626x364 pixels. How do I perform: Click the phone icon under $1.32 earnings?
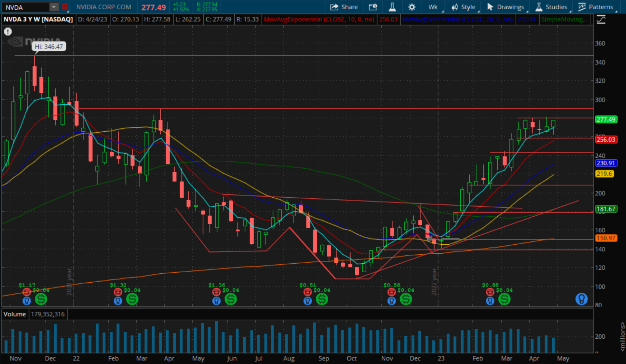click(x=118, y=292)
